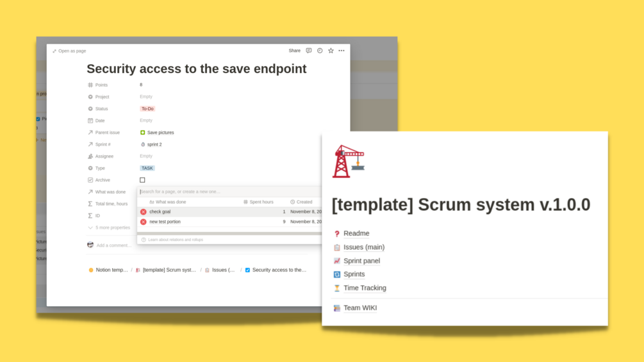
Task: Go to [template] Scrum syst... breadcrumb
Action: 166,270
